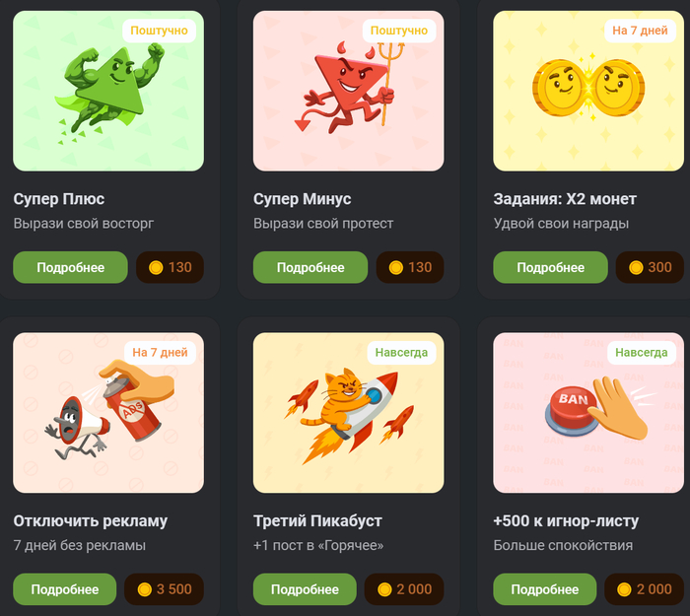The image size is (690, 616).
Task: Click the Поштучно label on Супер Плюс card
Action: coord(159,31)
